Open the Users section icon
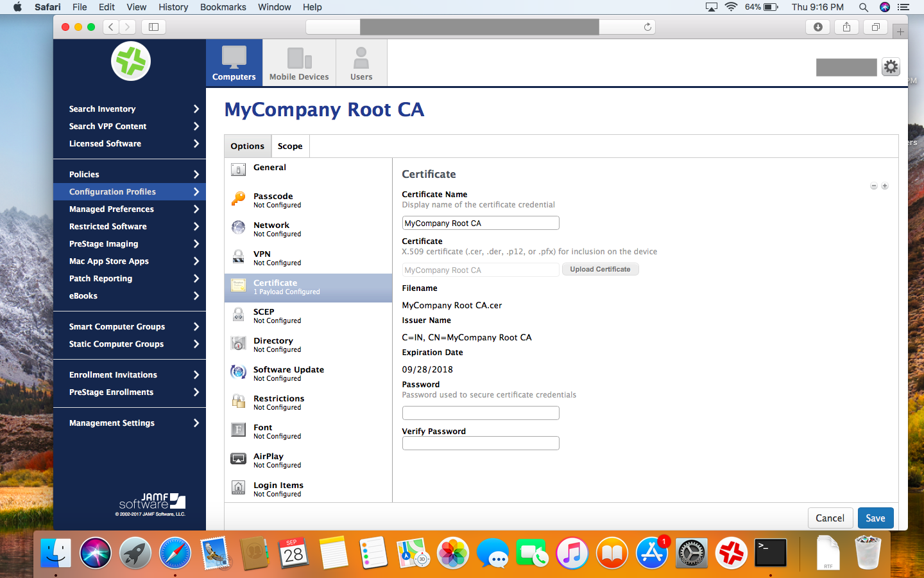The width and height of the screenshot is (924, 578). (x=361, y=58)
